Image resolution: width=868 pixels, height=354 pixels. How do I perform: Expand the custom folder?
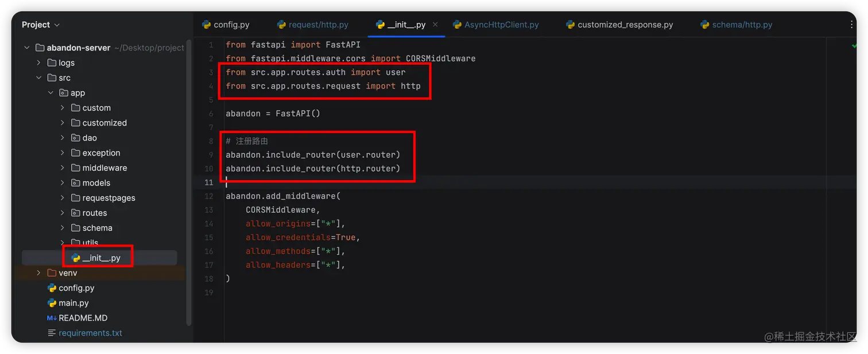[x=63, y=107]
